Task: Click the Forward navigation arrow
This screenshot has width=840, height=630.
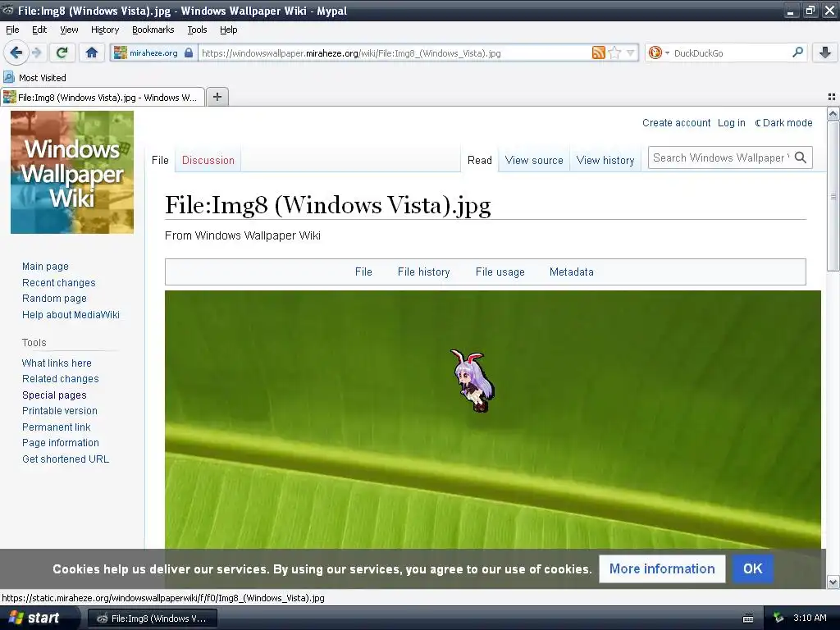Action: [x=36, y=52]
